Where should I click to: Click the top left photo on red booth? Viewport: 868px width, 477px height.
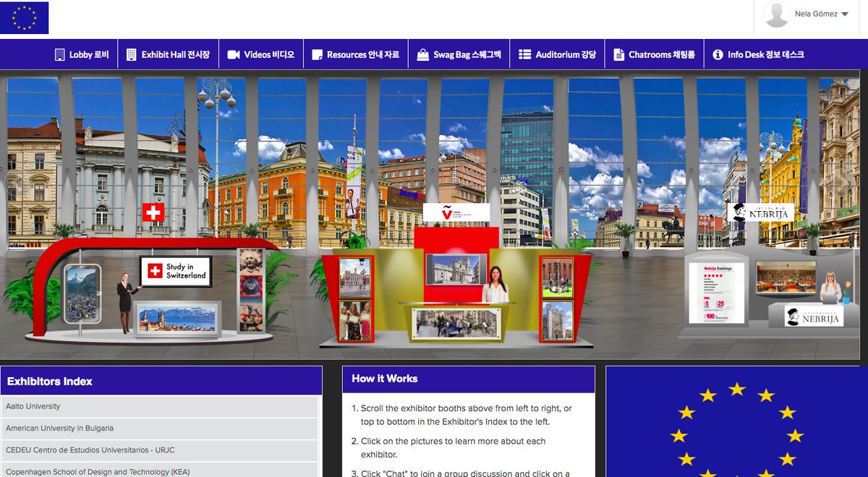tap(354, 278)
